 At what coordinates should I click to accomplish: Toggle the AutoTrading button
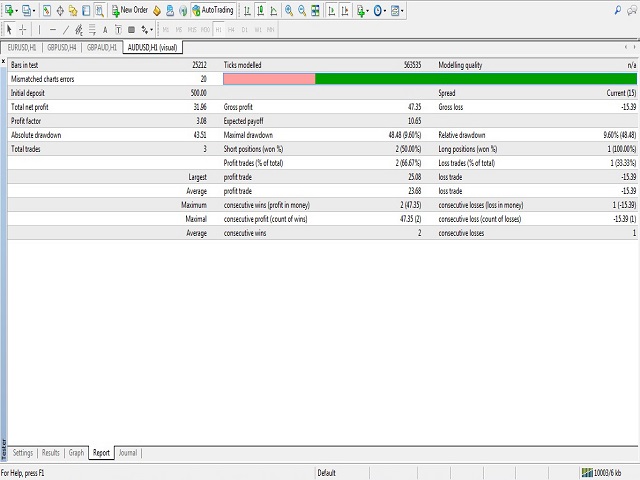pos(213,10)
